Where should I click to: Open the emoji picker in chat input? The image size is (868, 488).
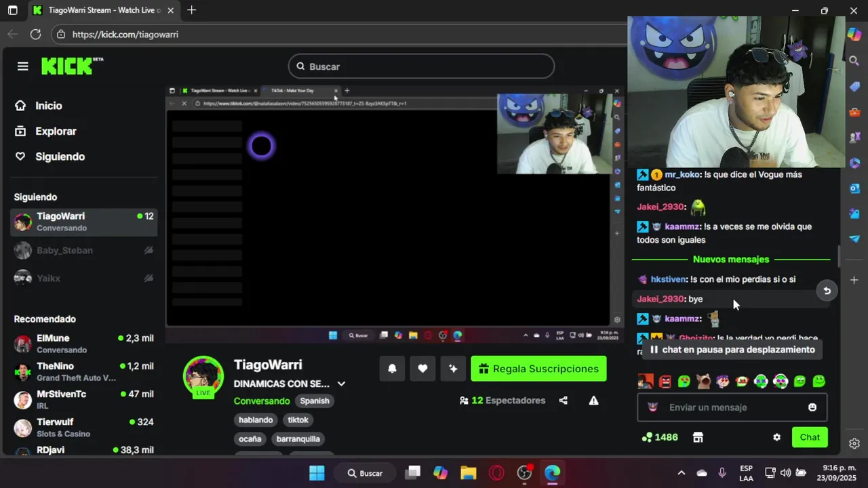pyautogui.click(x=812, y=407)
